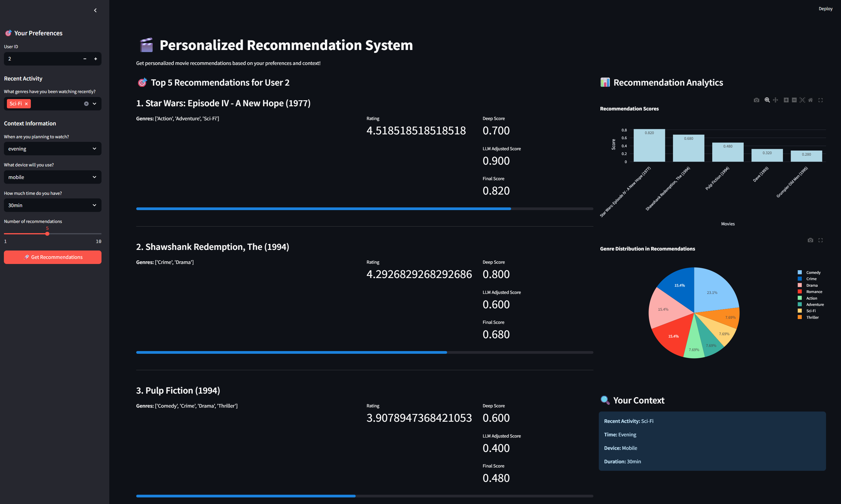Image resolution: width=841 pixels, height=504 pixels.
Task: Collapse the sidebar with the arrow icon
Action: click(x=95, y=10)
